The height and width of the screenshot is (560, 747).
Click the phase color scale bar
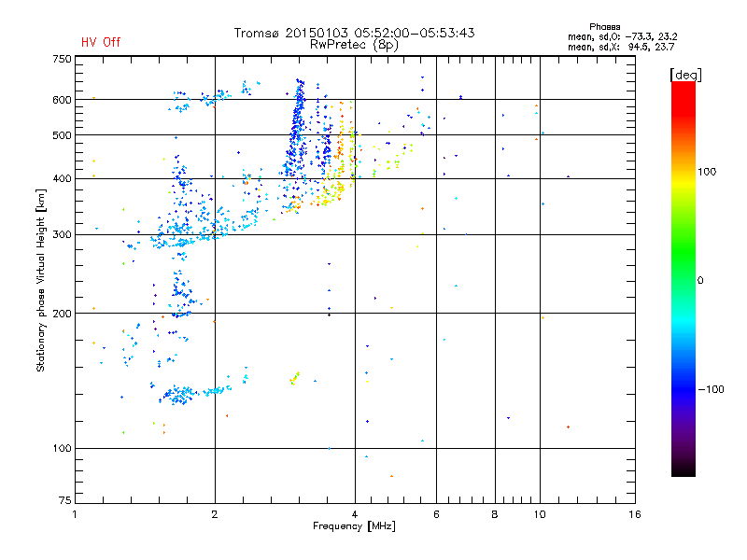pos(684,278)
